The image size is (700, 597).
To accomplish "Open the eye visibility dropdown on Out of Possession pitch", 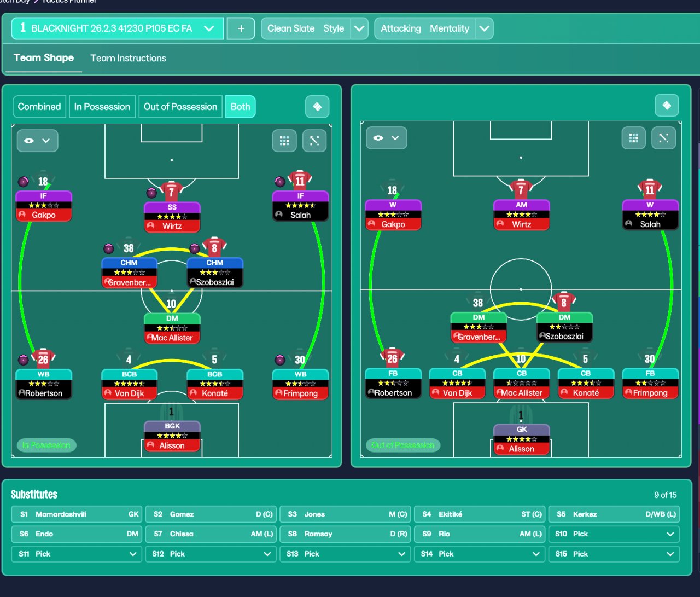I will click(387, 138).
